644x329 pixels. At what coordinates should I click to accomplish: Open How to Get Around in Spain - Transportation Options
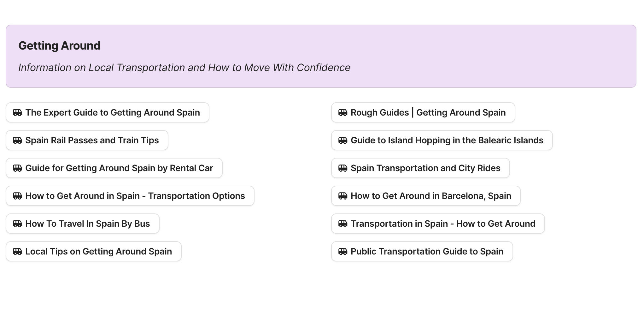[x=135, y=196]
